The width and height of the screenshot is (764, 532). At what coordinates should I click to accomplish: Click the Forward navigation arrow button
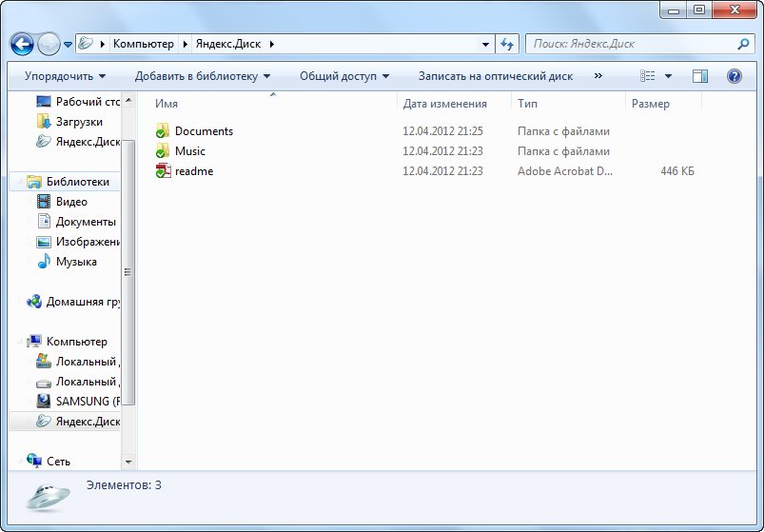(x=49, y=45)
